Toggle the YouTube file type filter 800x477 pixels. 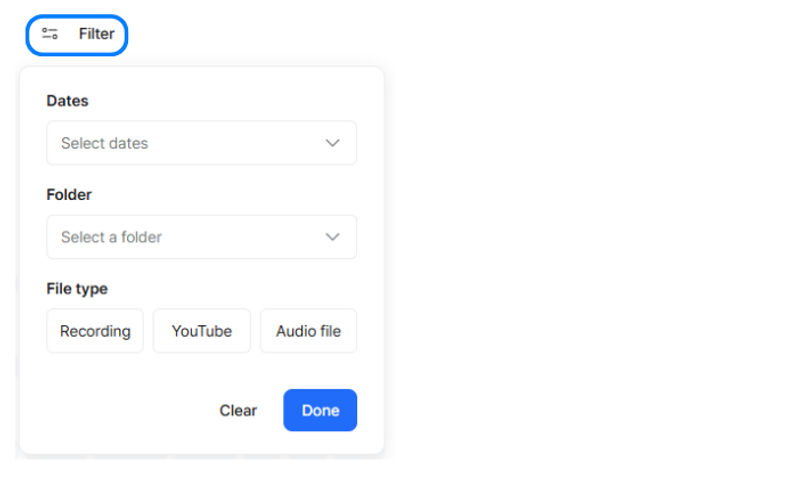202,331
